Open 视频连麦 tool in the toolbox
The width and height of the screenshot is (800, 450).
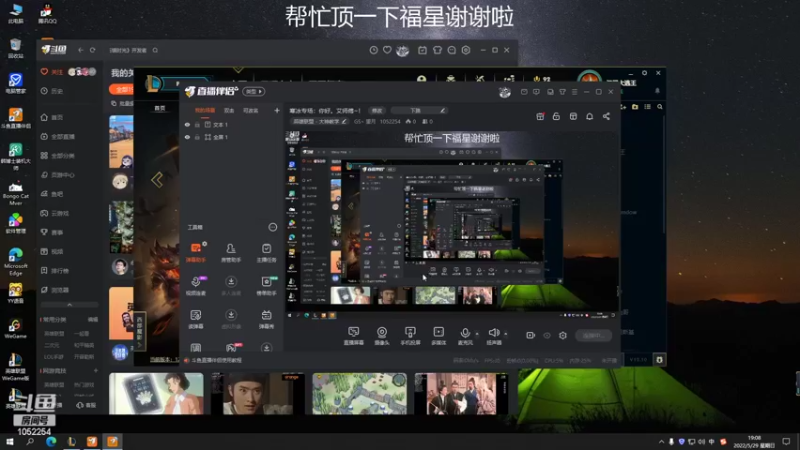click(196, 285)
